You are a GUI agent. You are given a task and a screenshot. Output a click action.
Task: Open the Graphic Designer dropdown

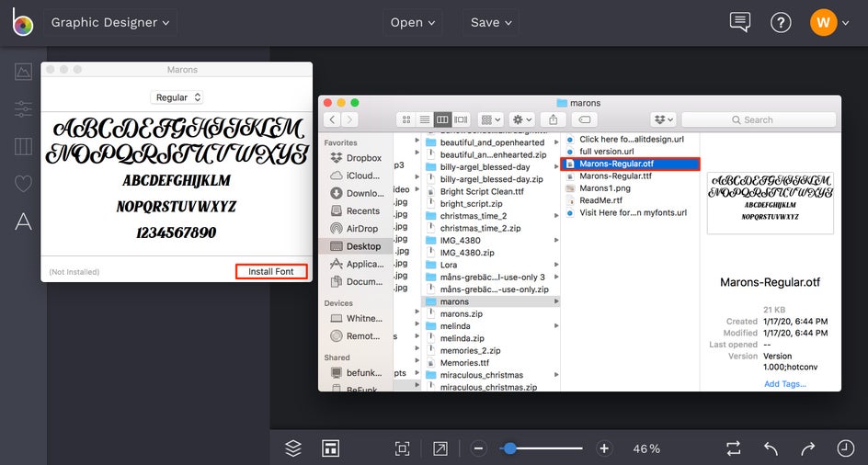[x=110, y=23]
